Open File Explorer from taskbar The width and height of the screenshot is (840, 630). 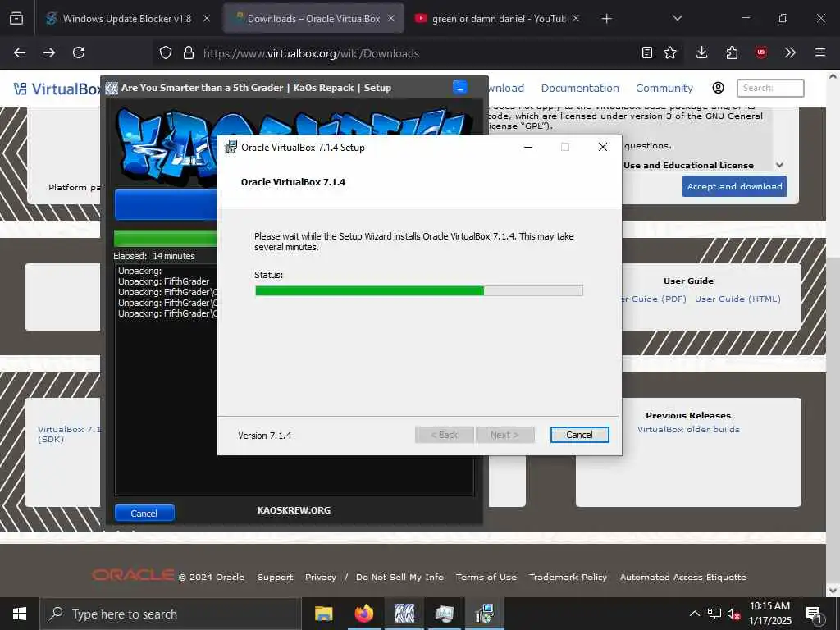[x=323, y=614]
